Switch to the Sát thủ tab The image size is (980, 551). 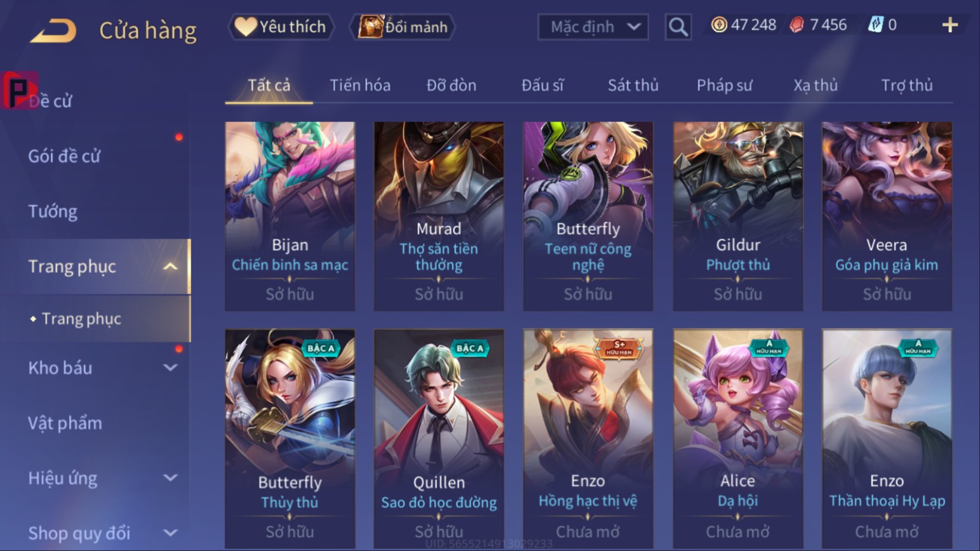tap(633, 85)
